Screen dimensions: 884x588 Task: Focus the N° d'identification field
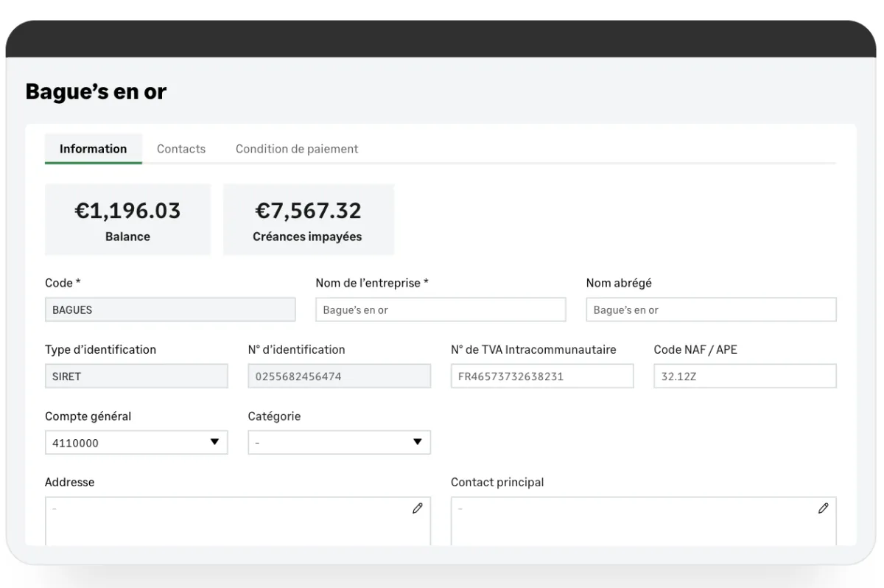pyautogui.click(x=339, y=376)
